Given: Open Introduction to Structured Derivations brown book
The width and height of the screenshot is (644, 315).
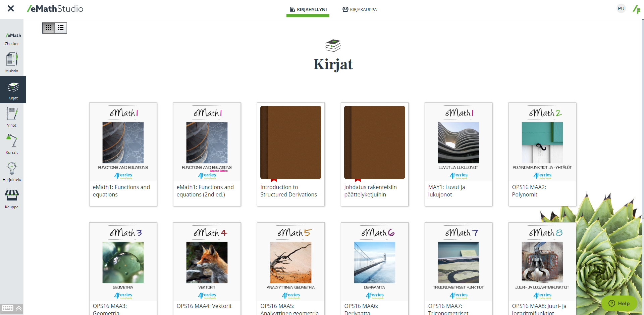Looking at the screenshot, I should click(x=291, y=142).
